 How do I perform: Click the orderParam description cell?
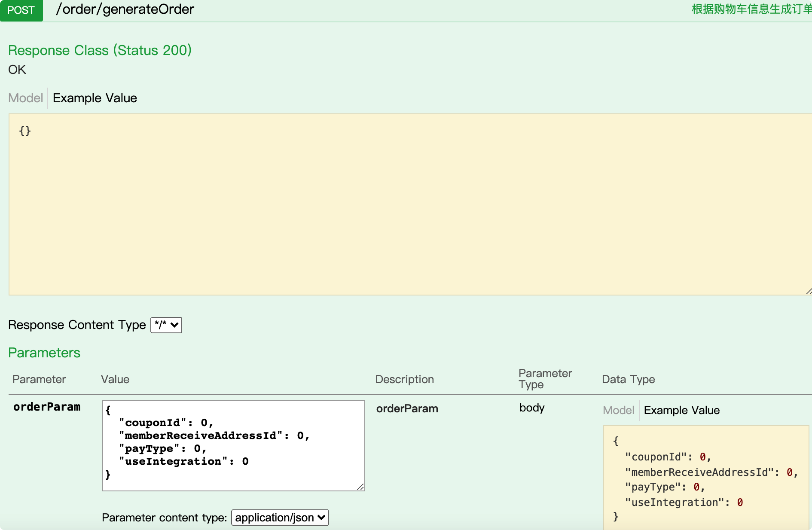click(x=407, y=408)
